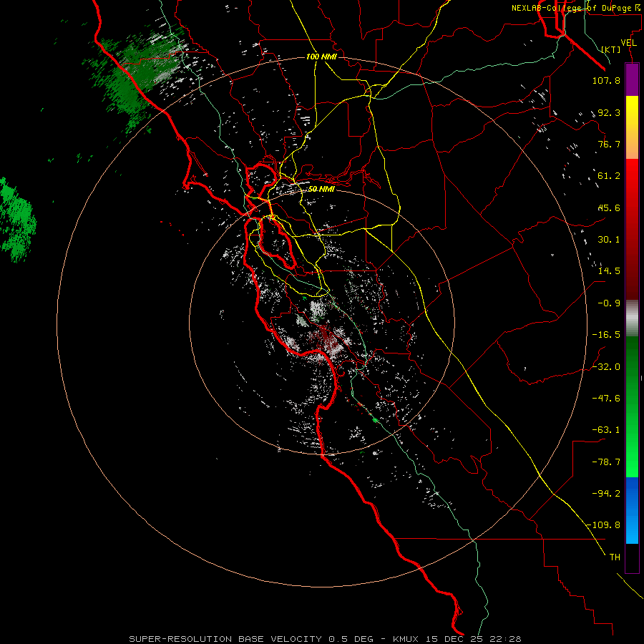Click the TH threshold label
This screenshot has height=644, width=644.
coord(615,557)
